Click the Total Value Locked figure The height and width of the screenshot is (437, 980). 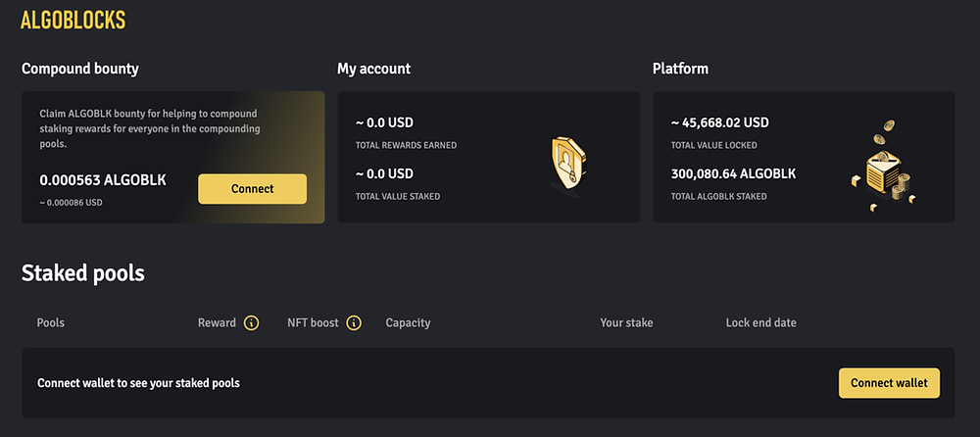coord(720,122)
